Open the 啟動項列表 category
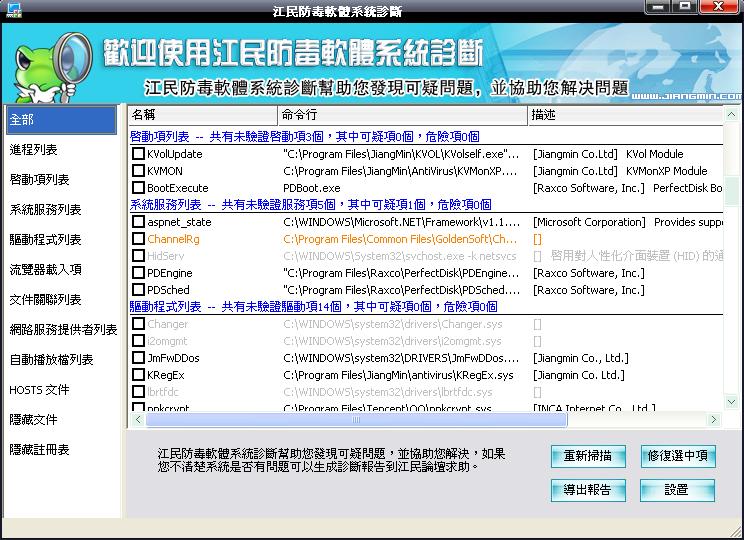The width and height of the screenshot is (744, 540). click(x=39, y=179)
